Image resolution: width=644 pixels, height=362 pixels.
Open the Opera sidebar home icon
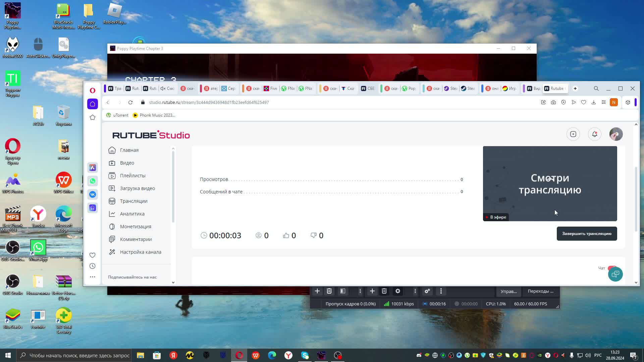pos(93,104)
